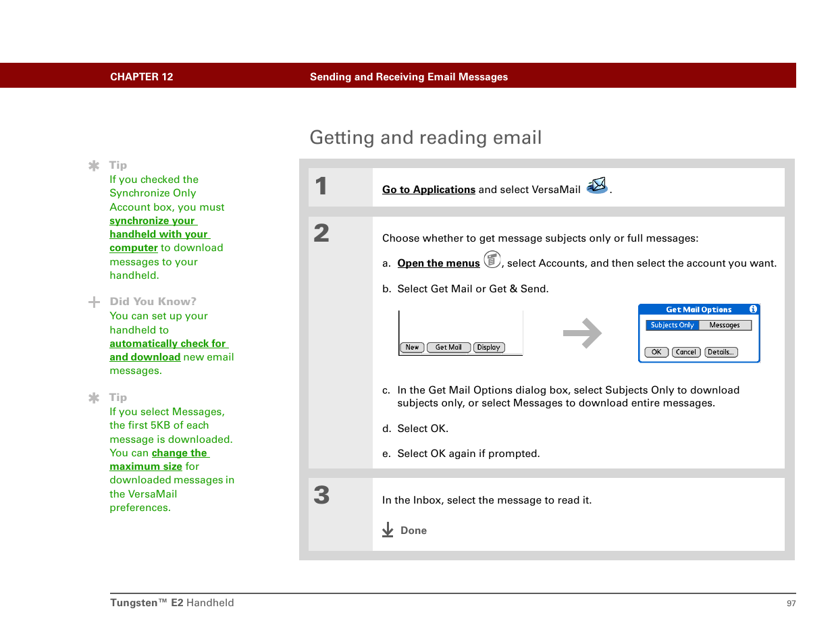
Task: Click the Getting and reading email heading
Action: click(425, 138)
